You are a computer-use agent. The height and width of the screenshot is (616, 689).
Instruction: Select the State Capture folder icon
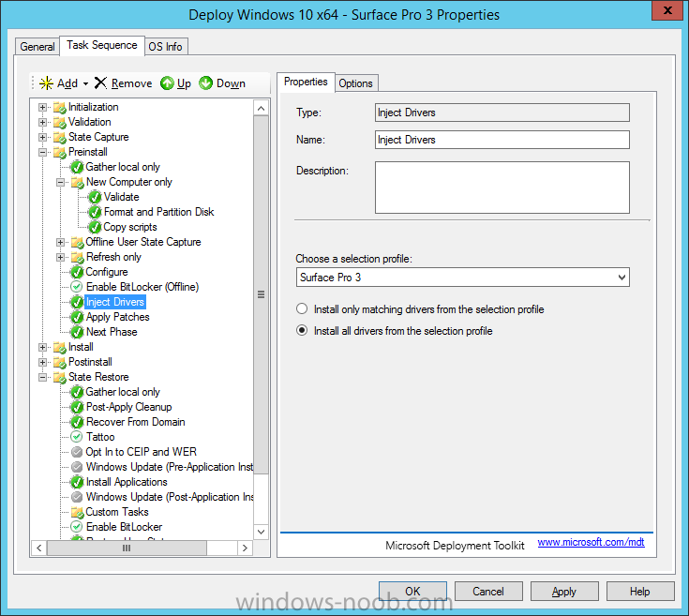59,137
